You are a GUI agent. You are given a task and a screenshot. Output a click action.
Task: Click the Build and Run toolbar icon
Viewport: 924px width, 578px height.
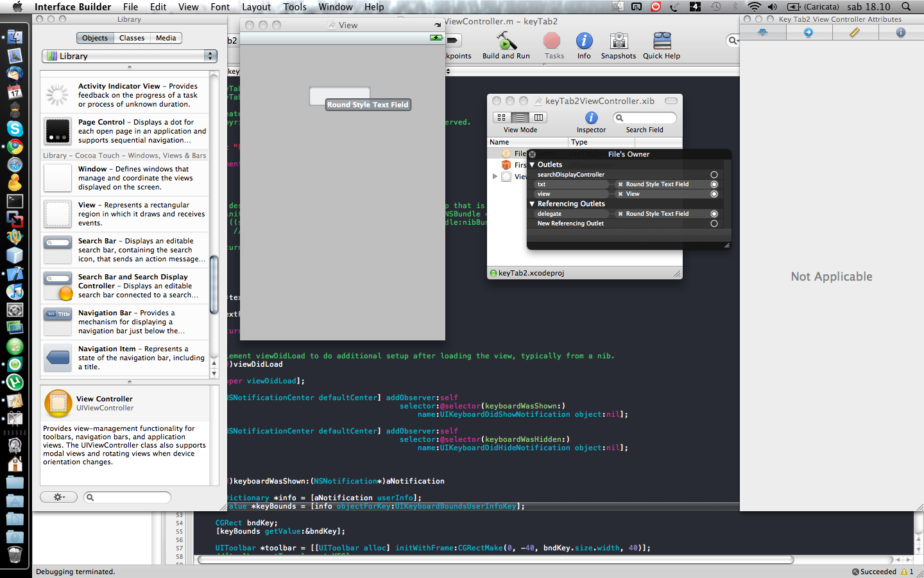pyautogui.click(x=506, y=42)
